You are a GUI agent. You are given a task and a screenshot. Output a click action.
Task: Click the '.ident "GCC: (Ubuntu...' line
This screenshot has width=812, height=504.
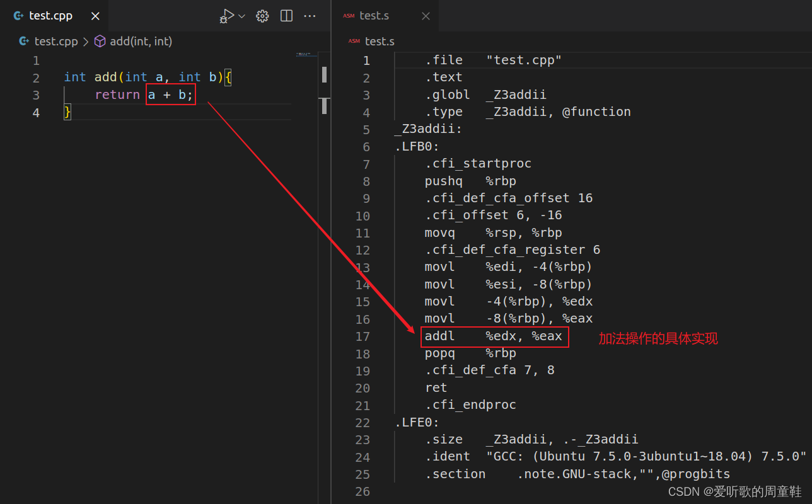[616, 456]
